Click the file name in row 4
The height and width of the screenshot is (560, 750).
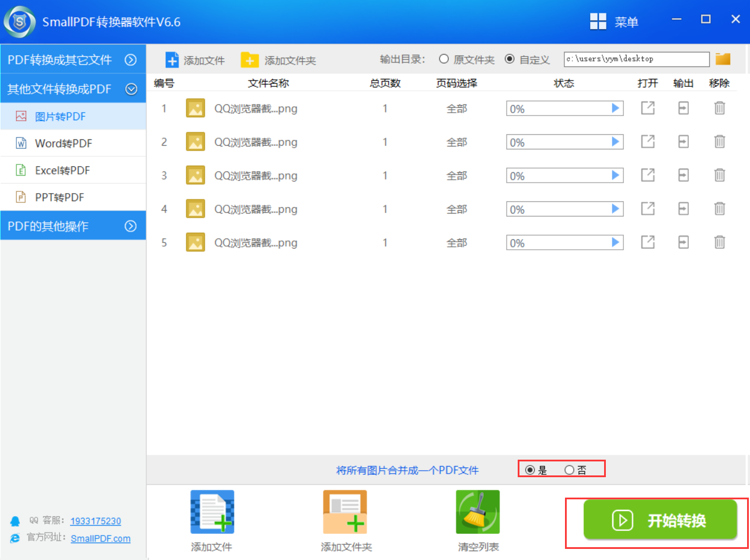click(256, 209)
